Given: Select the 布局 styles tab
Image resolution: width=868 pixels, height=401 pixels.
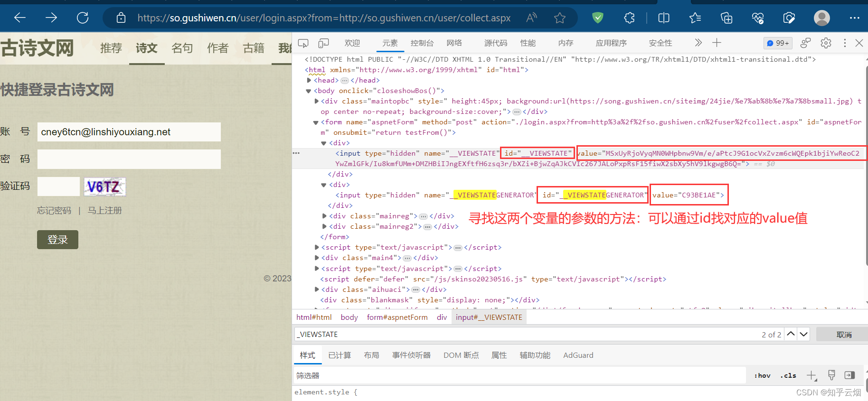Looking at the screenshot, I should (371, 355).
